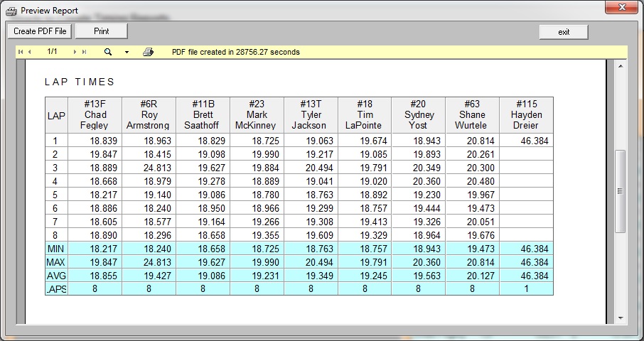Click the magnifier zoom icon

click(108, 52)
